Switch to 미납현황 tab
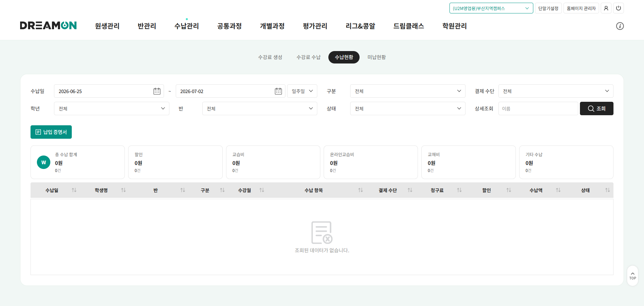 click(376, 57)
